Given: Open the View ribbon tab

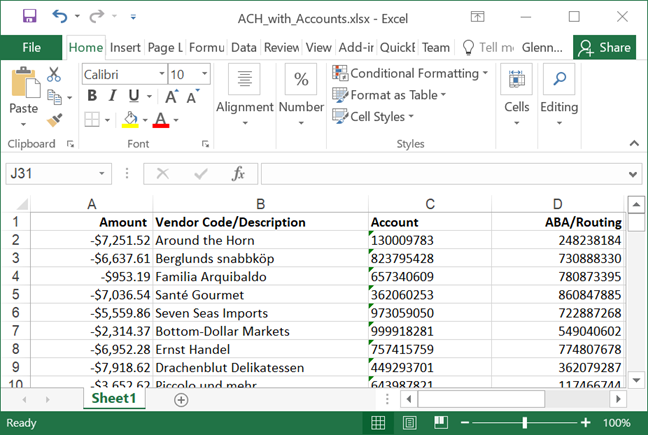Looking at the screenshot, I should 319,48.
